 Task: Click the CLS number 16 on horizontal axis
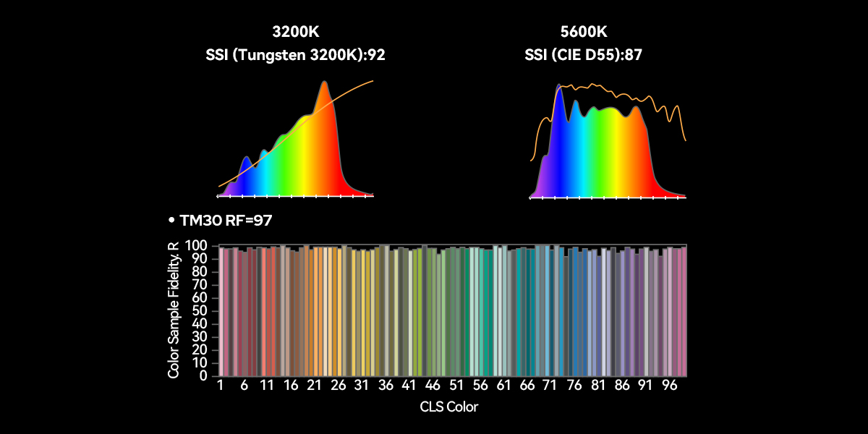[x=291, y=386]
